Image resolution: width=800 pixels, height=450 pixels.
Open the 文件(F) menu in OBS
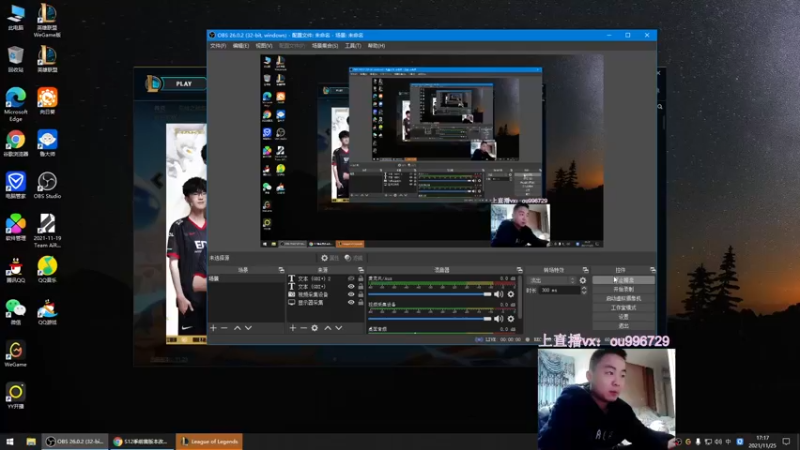[218, 46]
